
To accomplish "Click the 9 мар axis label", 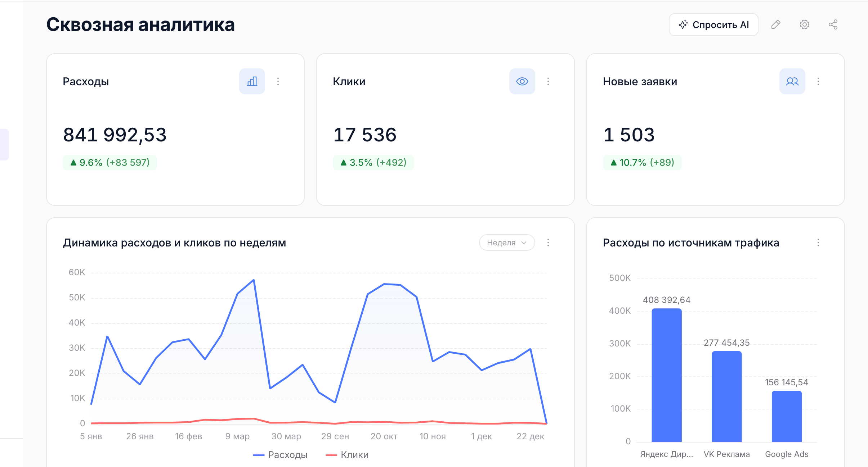I will click(237, 436).
